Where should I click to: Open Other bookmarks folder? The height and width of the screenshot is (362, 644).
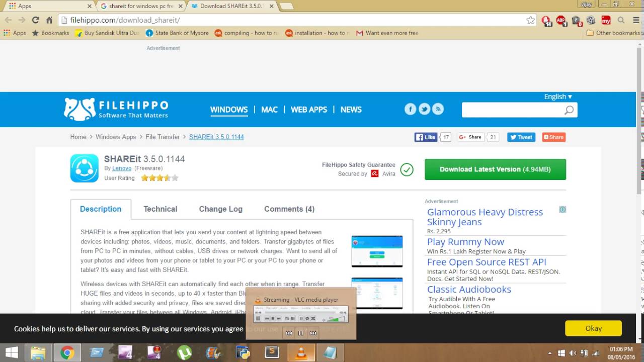click(613, 33)
